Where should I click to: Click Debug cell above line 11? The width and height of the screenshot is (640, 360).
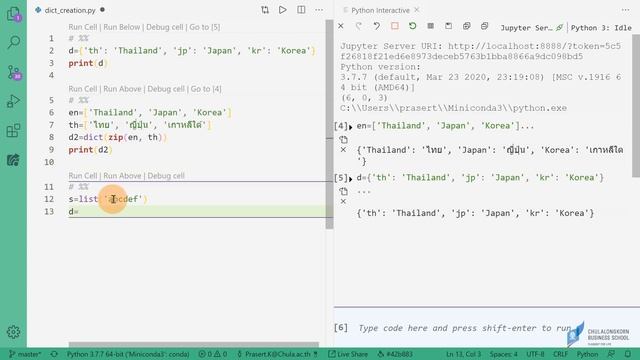click(x=166, y=176)
